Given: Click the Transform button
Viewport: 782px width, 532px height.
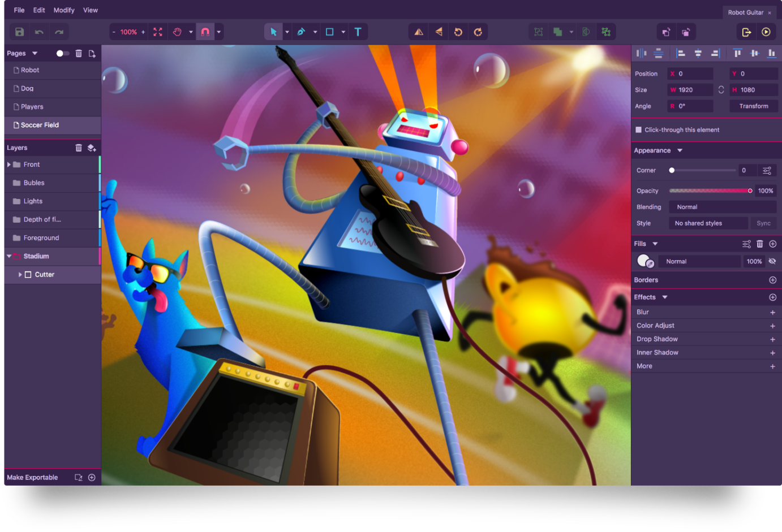Looking at the screenshot, I should (x=753, y=106).
